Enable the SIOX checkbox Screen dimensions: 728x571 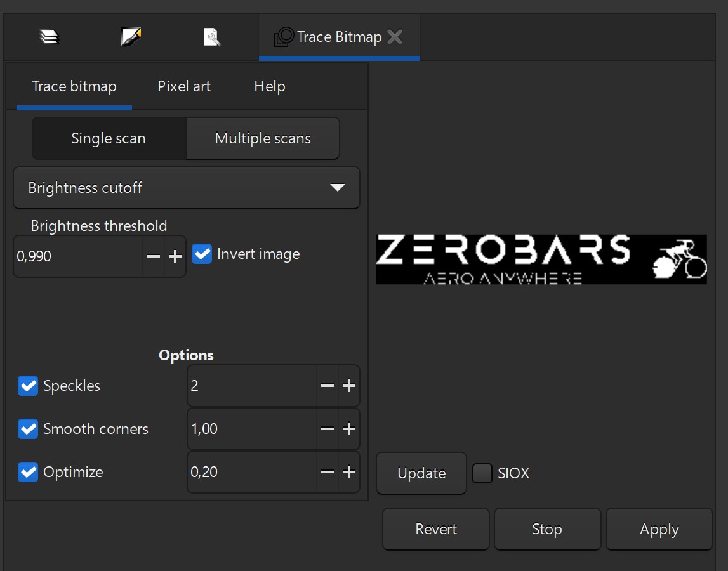tap(482, 473)
